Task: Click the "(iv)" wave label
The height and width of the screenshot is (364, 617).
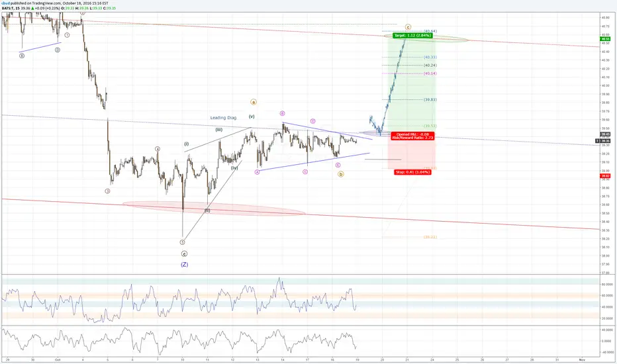Action: (x=234, y=168)
